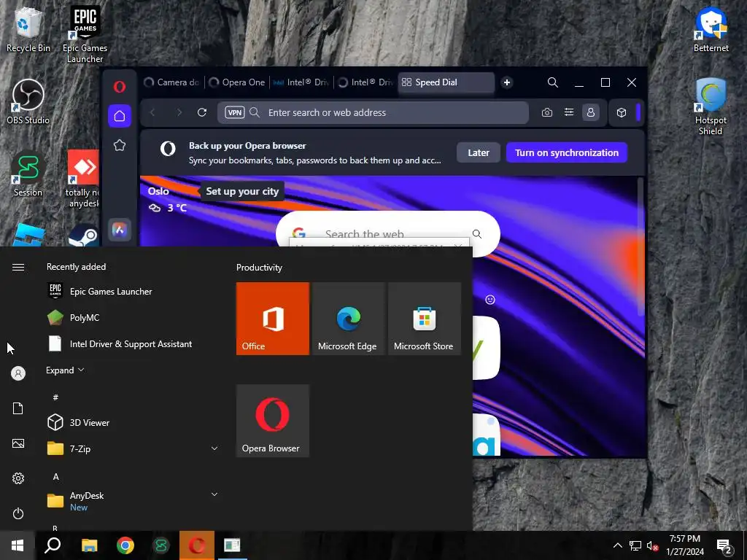Add a new tab with plus button
The height and width of the screenshot is (560, 747).
pyautogui.click(x=507, y=82)
